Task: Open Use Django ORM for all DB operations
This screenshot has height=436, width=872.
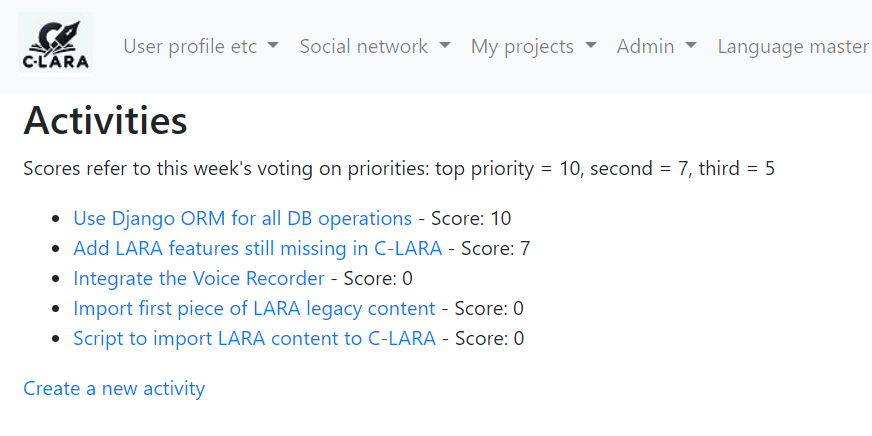Action: click(x=242, y=218)
